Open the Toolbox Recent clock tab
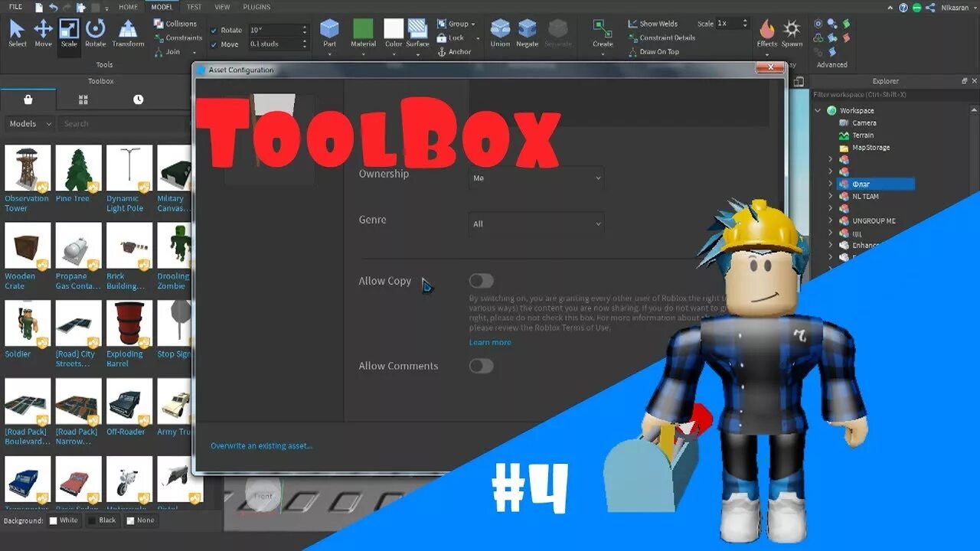 pos(138,99)
